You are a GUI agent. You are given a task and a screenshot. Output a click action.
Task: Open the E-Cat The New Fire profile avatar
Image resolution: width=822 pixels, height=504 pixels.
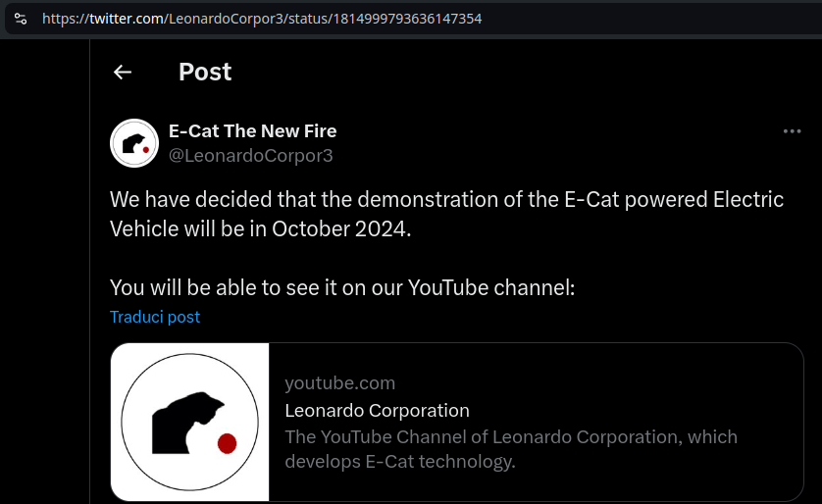pos(134,143)
